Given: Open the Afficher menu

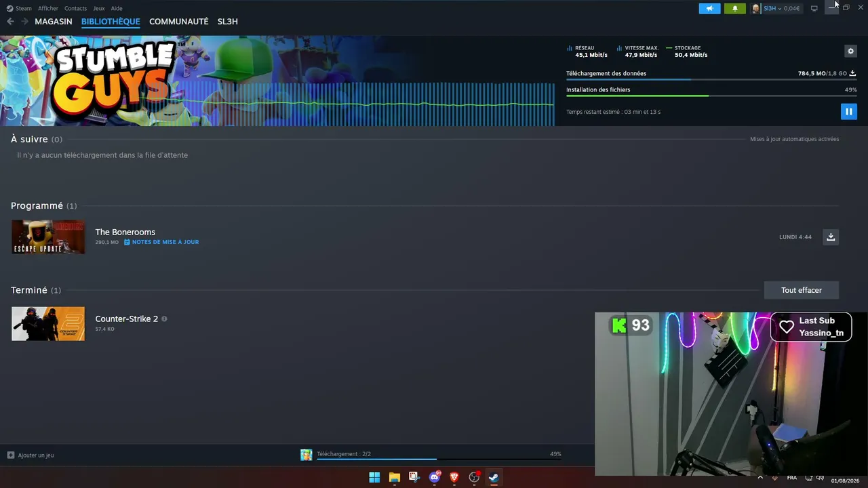Looking at the screenshot, I should pos(48,8).
